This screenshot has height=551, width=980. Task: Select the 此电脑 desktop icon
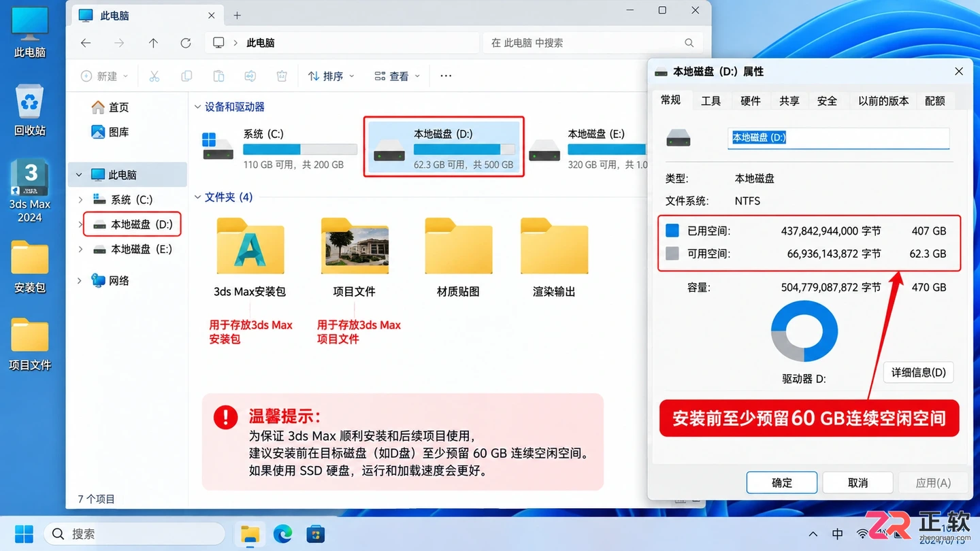(x=30, y=33)
